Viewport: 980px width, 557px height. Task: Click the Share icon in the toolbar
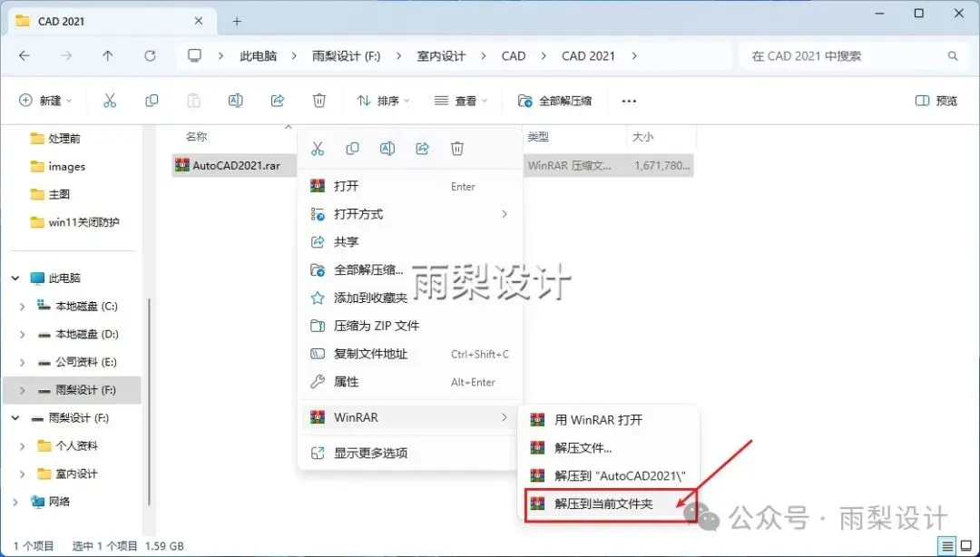coord(278,101)
